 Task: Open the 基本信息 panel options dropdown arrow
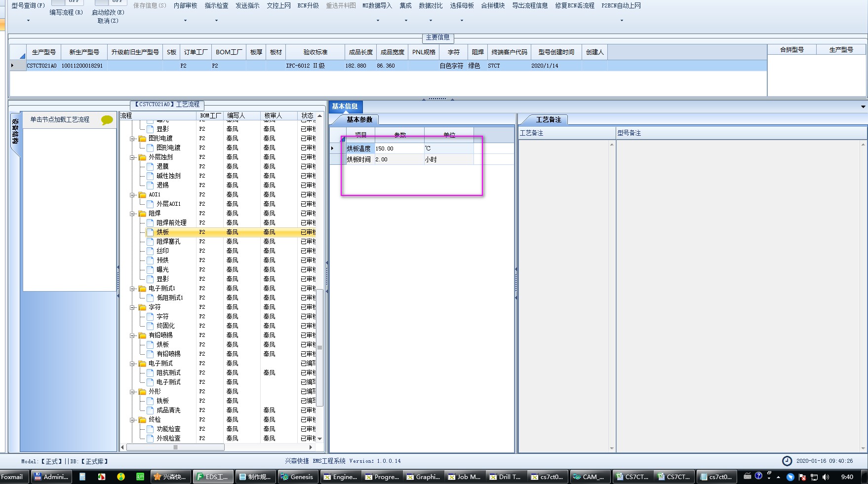coord(863,107)
